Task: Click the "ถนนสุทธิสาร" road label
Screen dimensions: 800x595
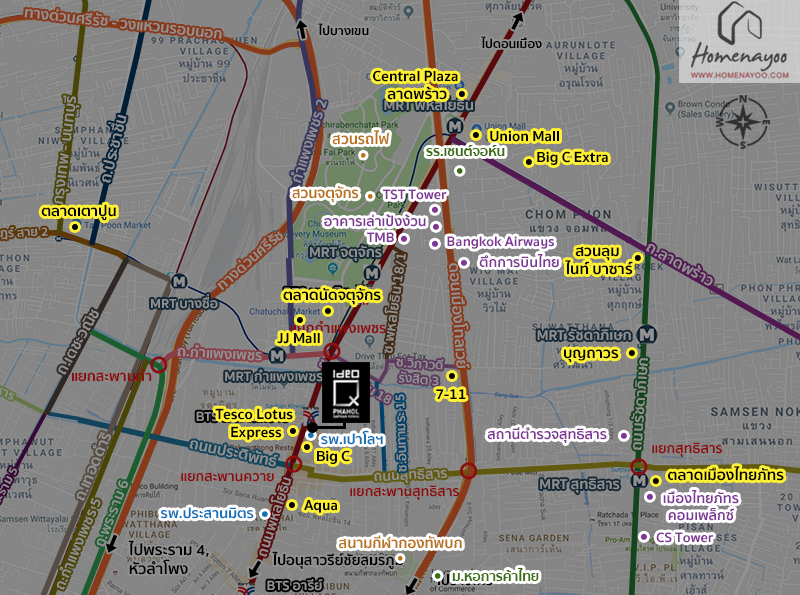Action: click(410, 475)
